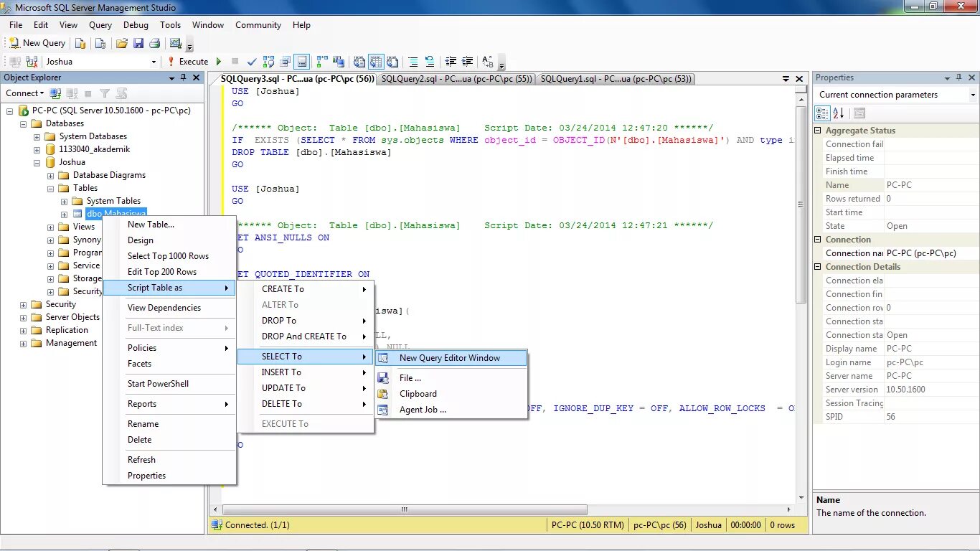Click the Print icon in toolbar
This screenshot has height=551, width=980.
154,43
